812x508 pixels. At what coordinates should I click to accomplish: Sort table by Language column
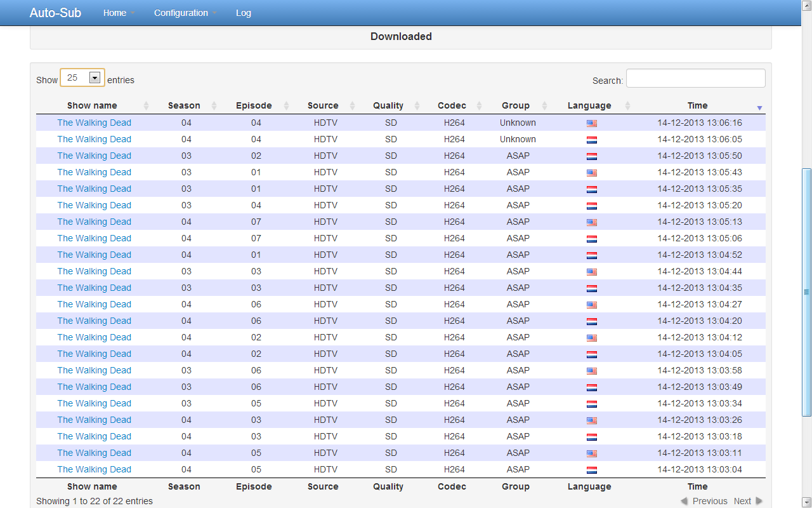[x=589, y=105]
